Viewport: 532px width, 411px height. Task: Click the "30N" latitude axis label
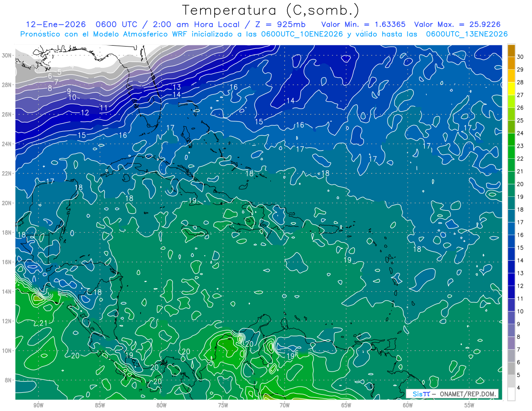click(x=7, y=55)
